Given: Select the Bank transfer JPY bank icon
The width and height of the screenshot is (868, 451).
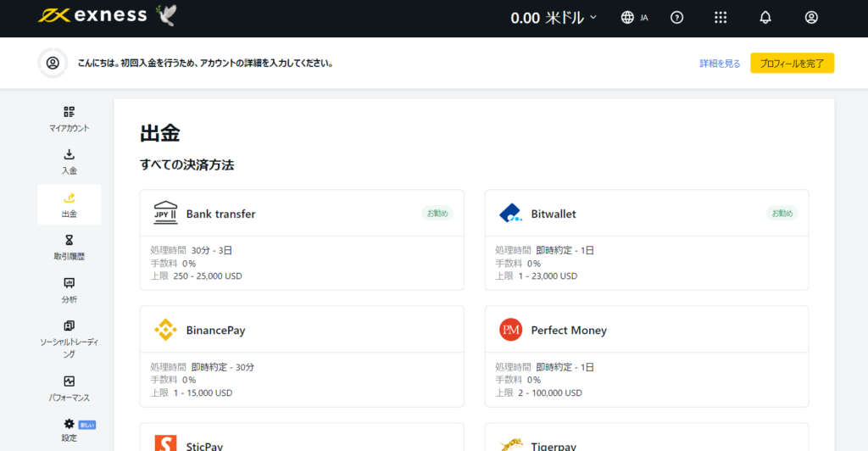Looking at the screenshot, I should tap(165, 213).
